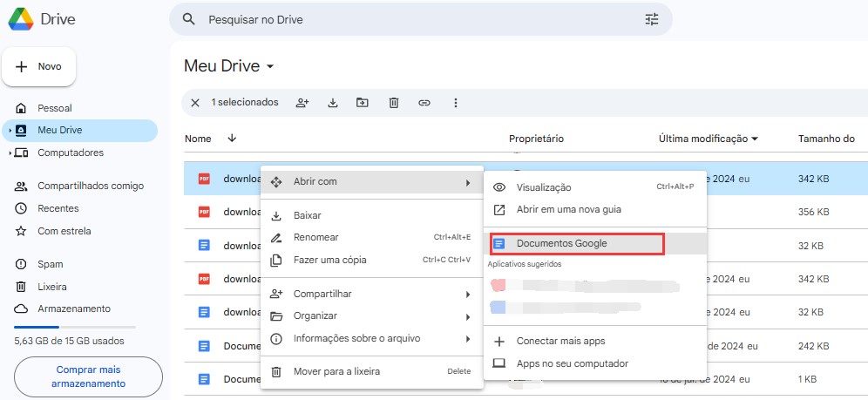
Task: Click the Armazenamento cloud icon
Action: pyautogui.click(x=21, y=308)
